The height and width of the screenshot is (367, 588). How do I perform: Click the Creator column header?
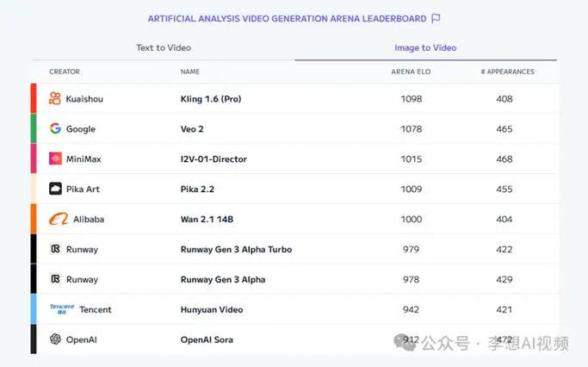[x=65, y=72]
